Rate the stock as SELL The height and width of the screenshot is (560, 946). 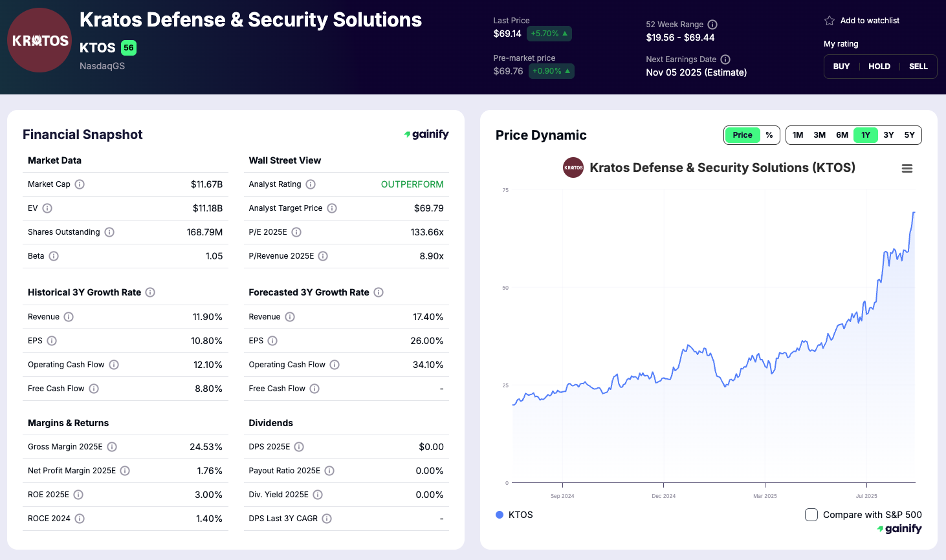coord(918,67)
